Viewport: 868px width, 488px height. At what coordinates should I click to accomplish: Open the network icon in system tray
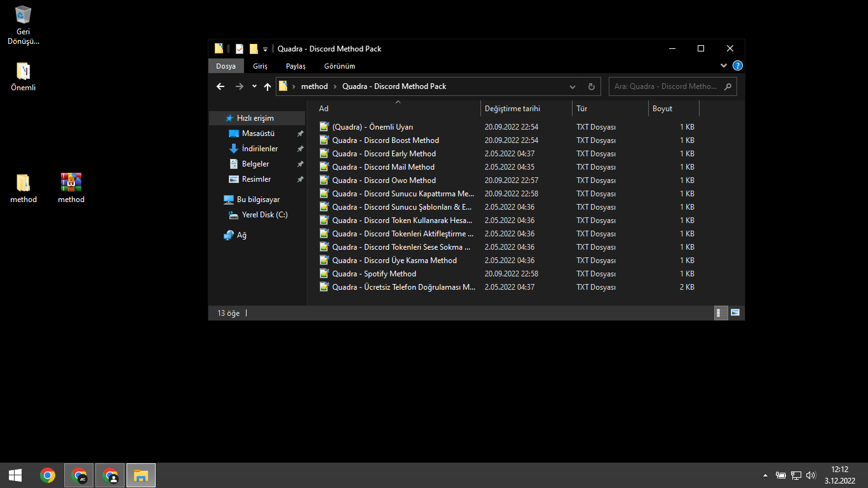click(x=796, y=475)
